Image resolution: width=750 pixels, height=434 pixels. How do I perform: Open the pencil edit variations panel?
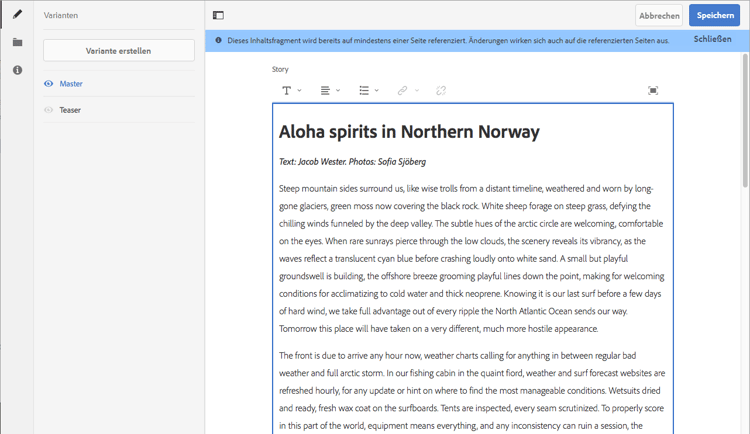click(17, 14)
